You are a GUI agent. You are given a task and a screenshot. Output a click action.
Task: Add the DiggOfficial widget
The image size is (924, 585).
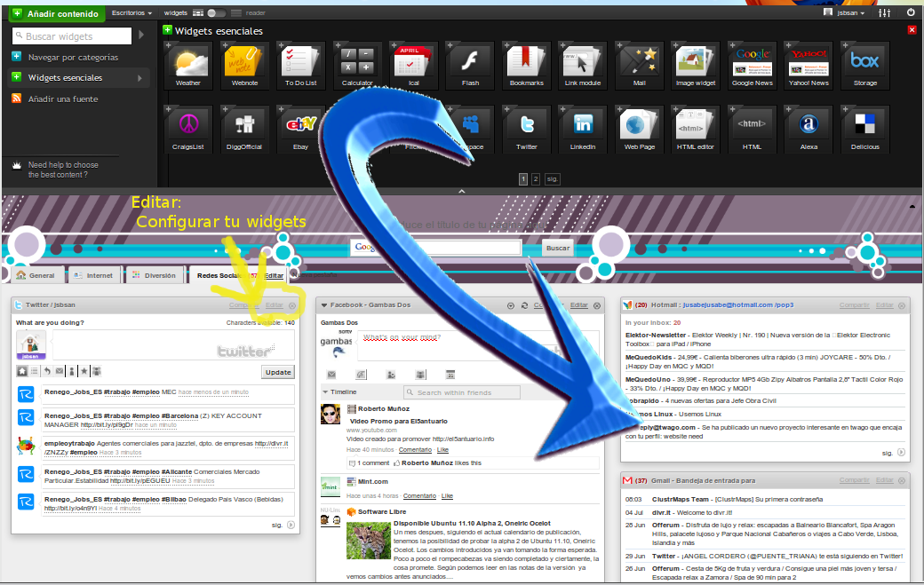coord(244,130)
